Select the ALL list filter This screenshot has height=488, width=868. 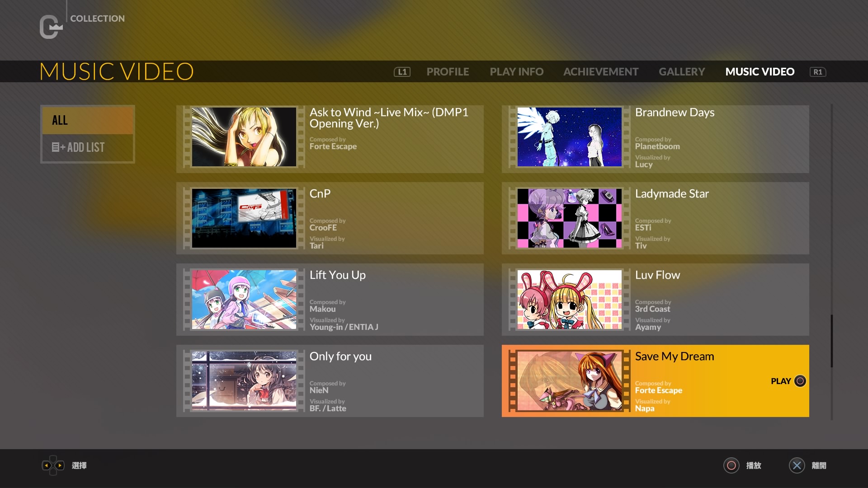click(x=88, y=120)
